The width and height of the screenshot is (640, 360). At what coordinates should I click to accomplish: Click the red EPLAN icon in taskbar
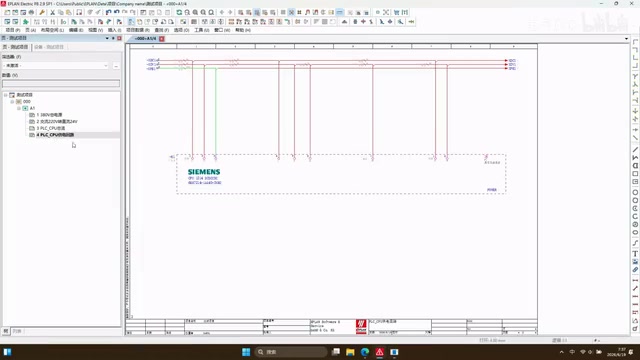(380, 352)
